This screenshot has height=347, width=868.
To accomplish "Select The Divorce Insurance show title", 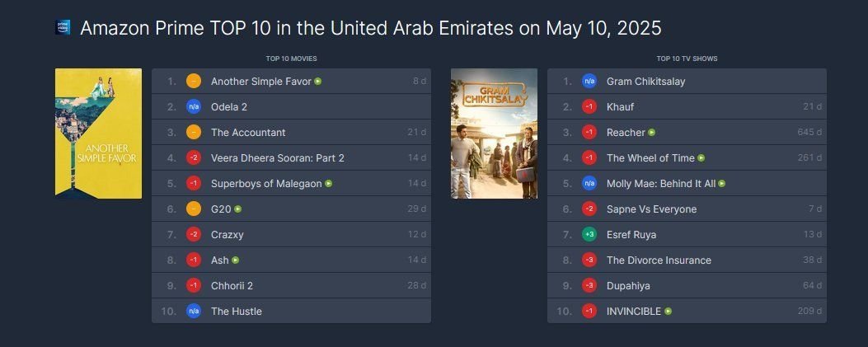I will coord(659,260).
